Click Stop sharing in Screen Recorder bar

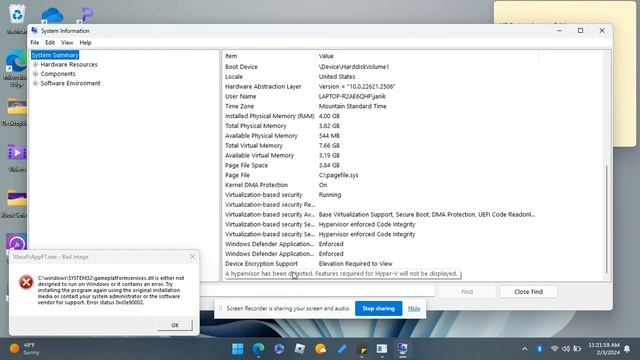pyautogui.click(x=378, y=309)
